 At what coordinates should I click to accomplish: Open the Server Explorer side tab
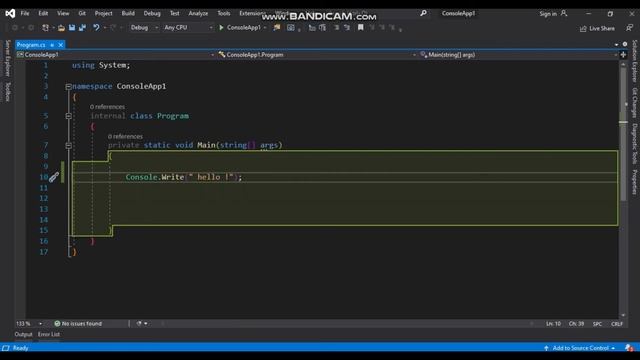click(x=7, y=58)
